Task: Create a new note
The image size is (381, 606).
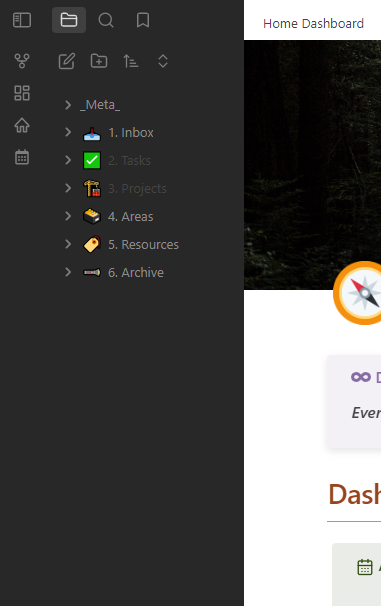Action: click(67, 61)
